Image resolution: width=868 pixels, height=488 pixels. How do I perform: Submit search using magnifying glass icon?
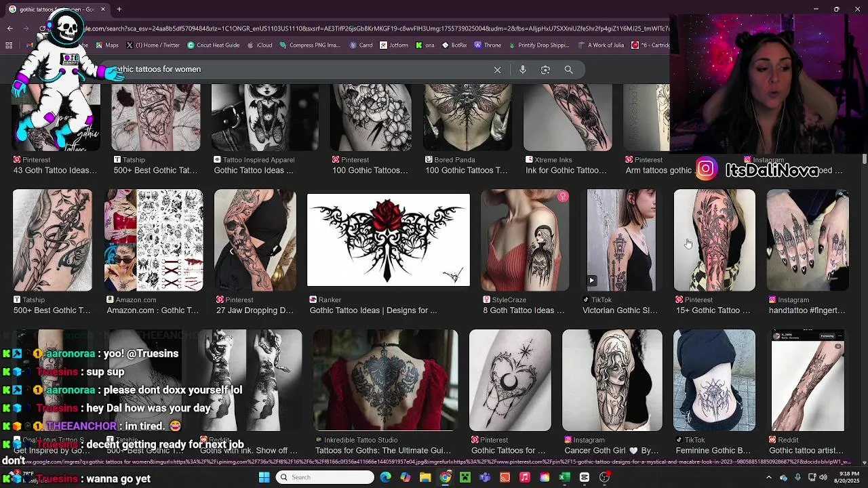(x=568, y=70)
